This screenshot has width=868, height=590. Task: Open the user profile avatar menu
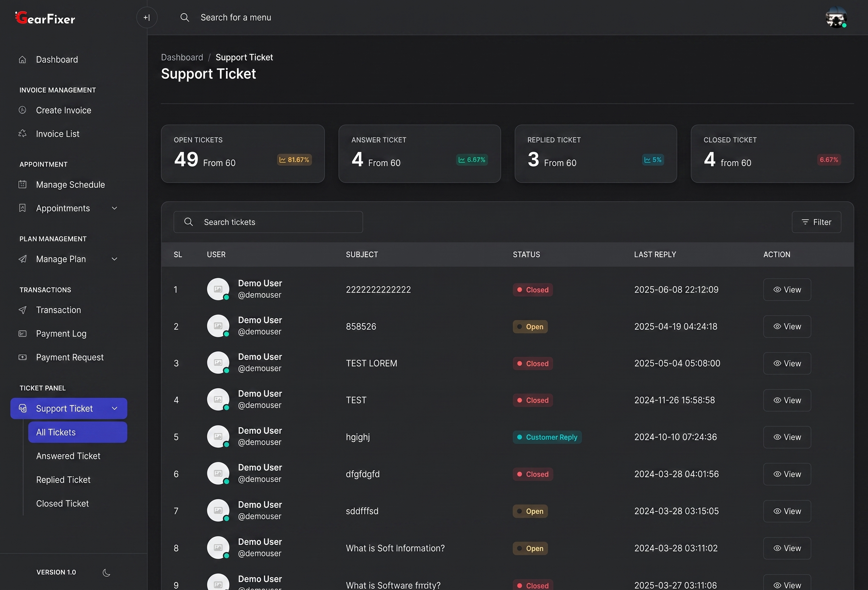click(x=836, y=17)
